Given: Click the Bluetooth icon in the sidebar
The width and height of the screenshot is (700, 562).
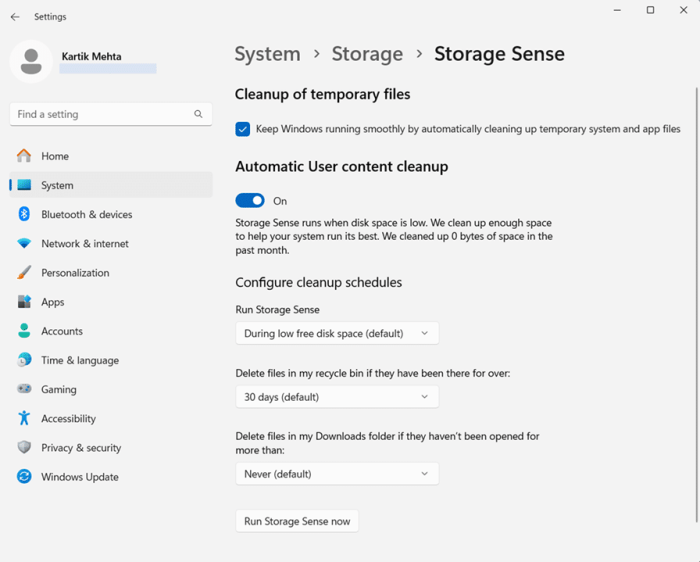Looking at the screenshot, I should [x=24, y=214].
